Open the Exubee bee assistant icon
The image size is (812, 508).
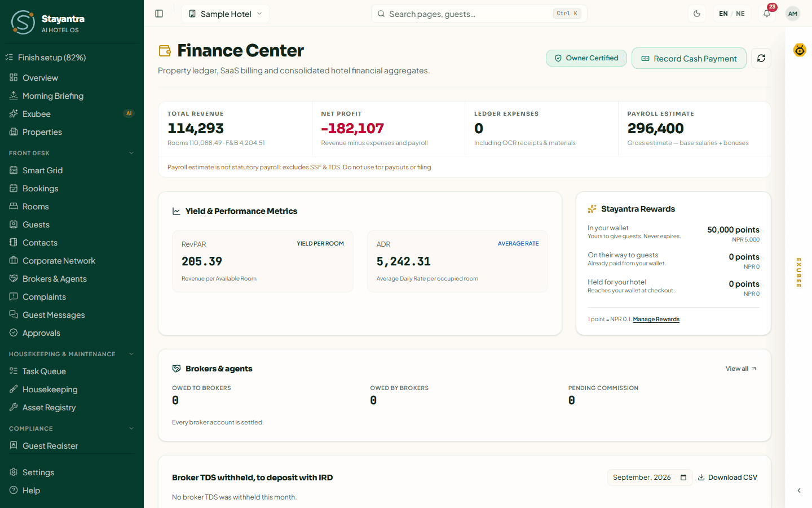[800, 50]
